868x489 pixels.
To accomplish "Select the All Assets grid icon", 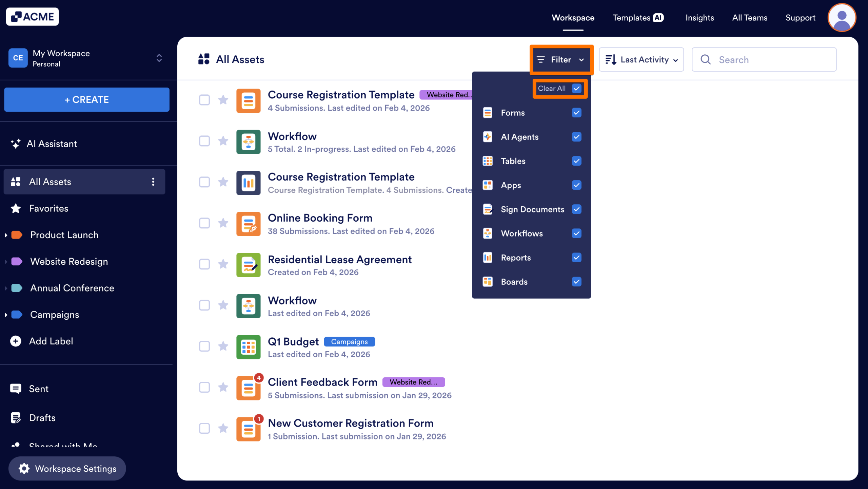I will point(16,182).
